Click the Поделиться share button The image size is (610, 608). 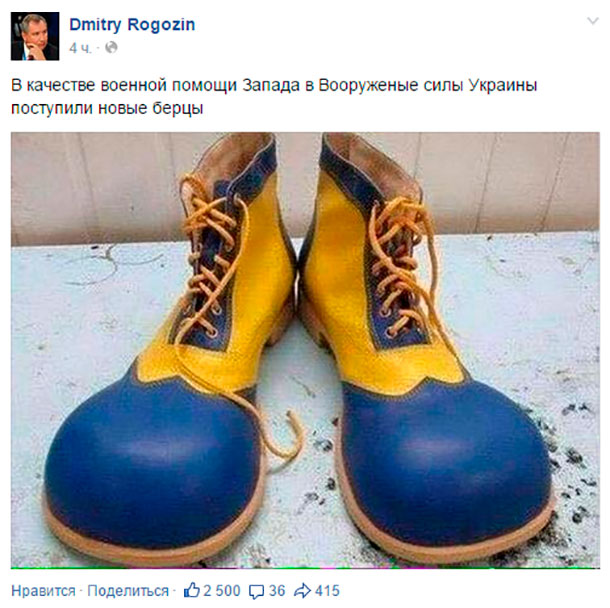(x=128, y=591)
